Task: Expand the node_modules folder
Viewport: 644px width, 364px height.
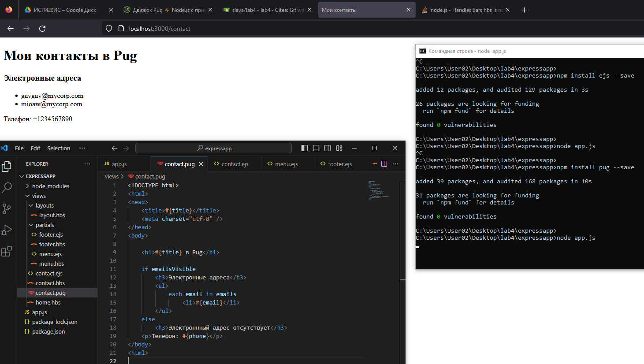Action: coord(50,186)
